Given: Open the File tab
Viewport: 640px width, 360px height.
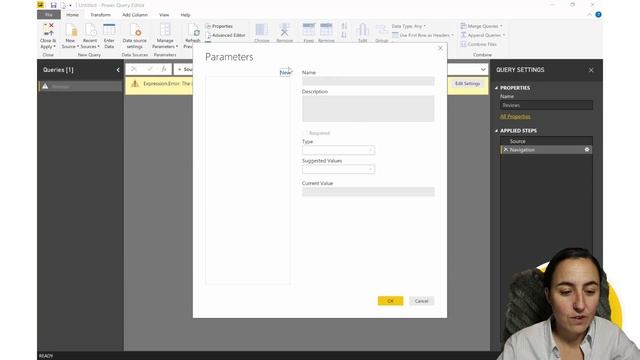Looking at the screenshot, I should pos(49,15).
